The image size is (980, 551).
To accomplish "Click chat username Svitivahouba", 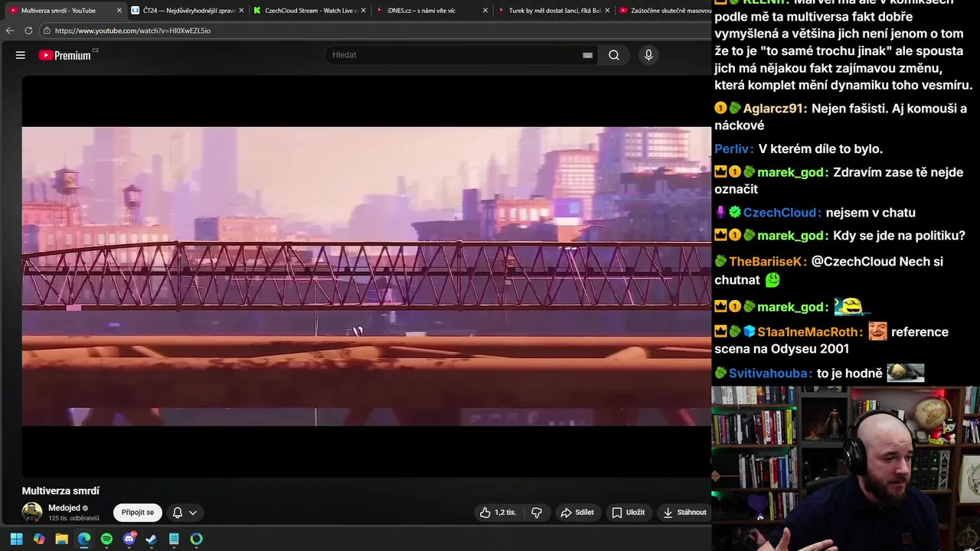I will pos(769,373).
